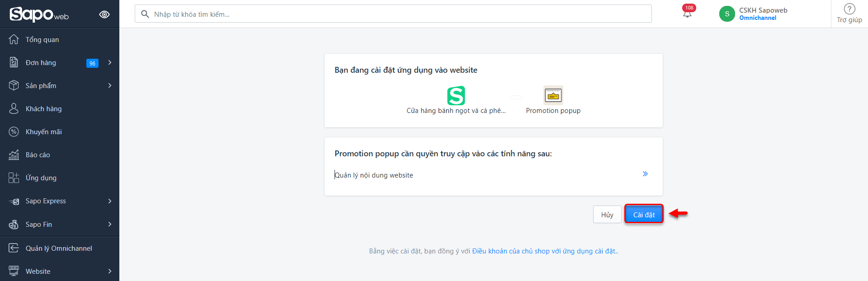
Task: Open the Sapo Express menu item
Action: [x=60, y=201]
